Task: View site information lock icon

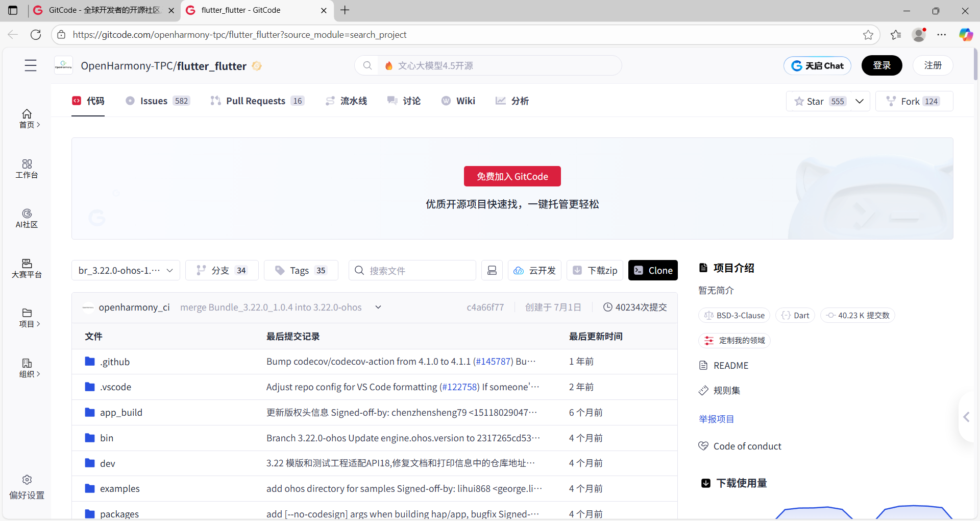Action: tap(61, 34)
